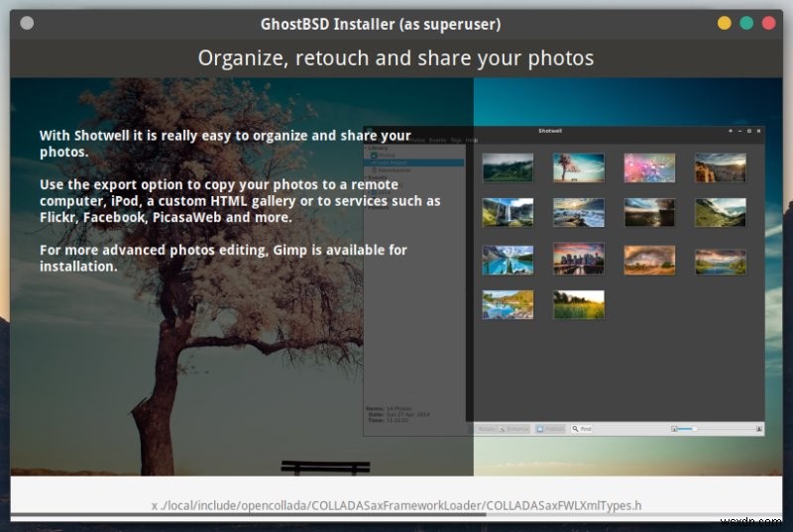
Task: Click the 'Organize, retouch and share your photos' heading
Action: pyautogui.click(x=396, y=58)
